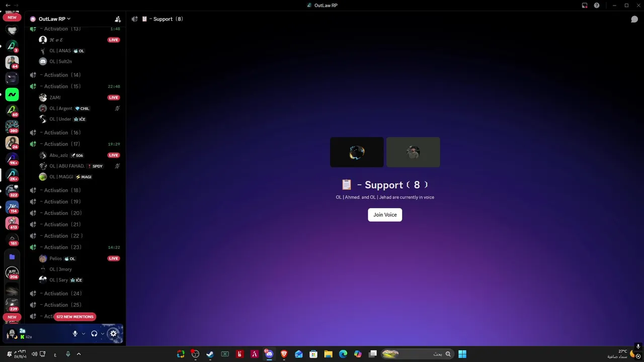Select the second participant's video tile
This screenshot has width=644, height=362.
413,152
